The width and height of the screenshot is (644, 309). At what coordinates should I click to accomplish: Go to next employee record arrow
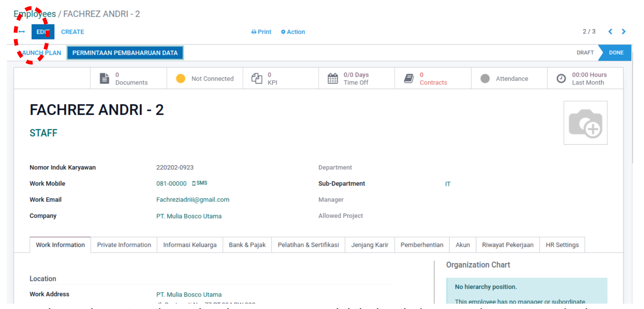point(624,32)
